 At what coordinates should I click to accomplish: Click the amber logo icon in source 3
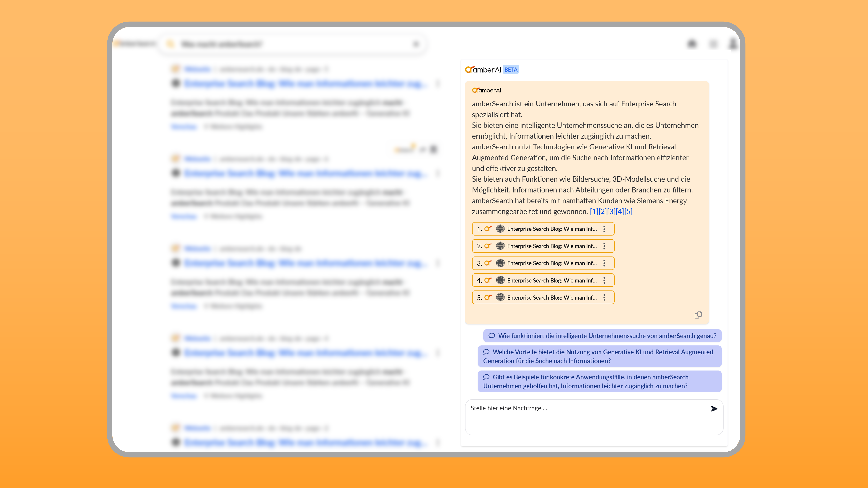click(x=488, y=263)
